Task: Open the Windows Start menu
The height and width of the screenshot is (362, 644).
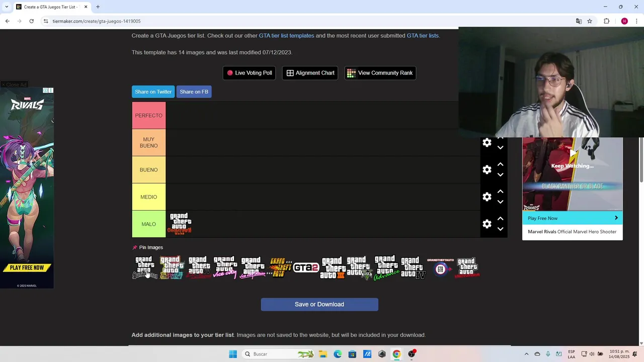Action: click(233, 354)
